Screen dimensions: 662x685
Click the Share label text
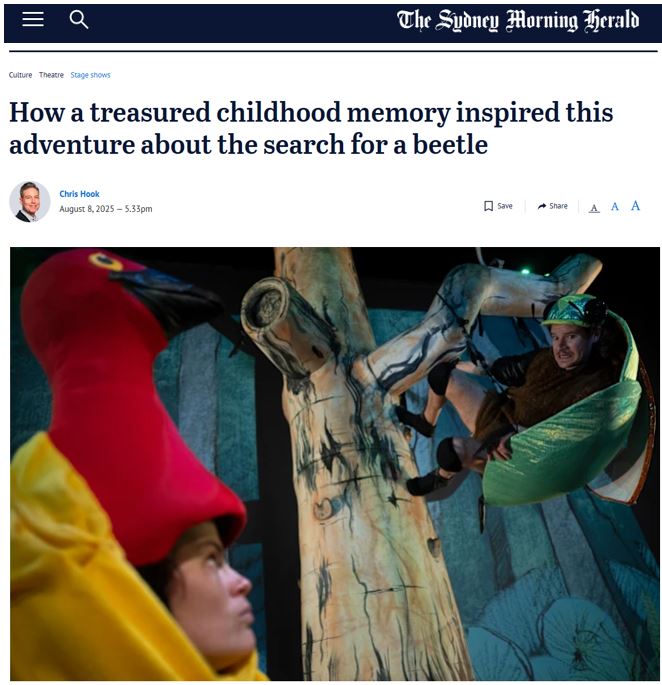(x=558, y=206)
